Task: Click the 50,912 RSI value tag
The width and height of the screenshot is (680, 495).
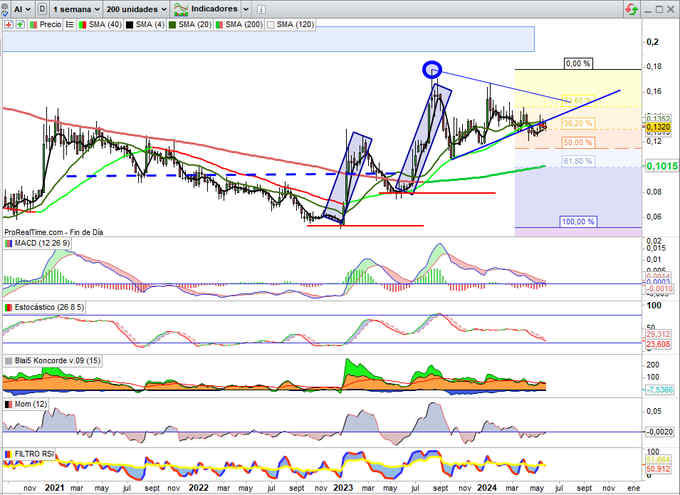Action: click(658, 469)
